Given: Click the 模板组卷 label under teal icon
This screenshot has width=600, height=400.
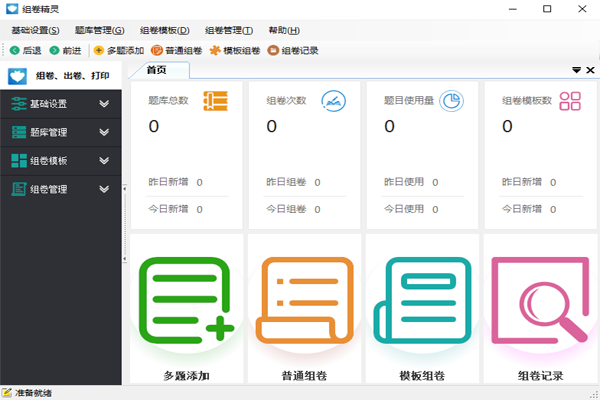Looking at the screenshot, I should click(422, 376).
